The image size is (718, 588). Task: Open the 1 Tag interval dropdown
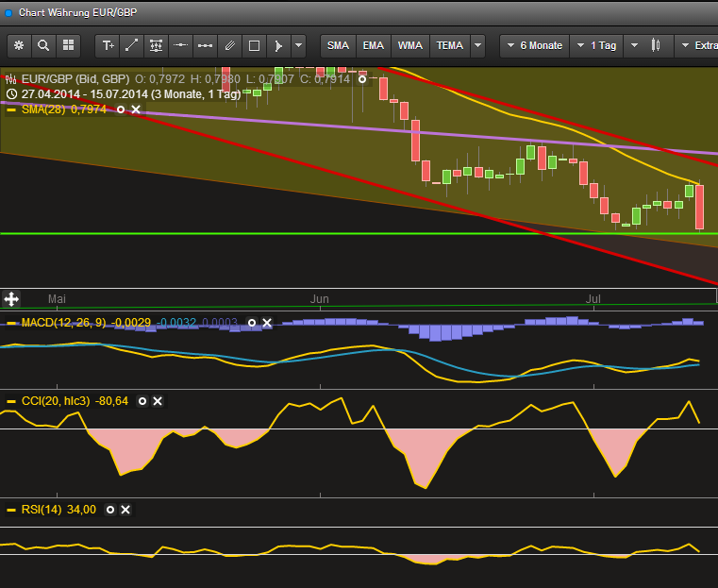[x=600, y=45]
